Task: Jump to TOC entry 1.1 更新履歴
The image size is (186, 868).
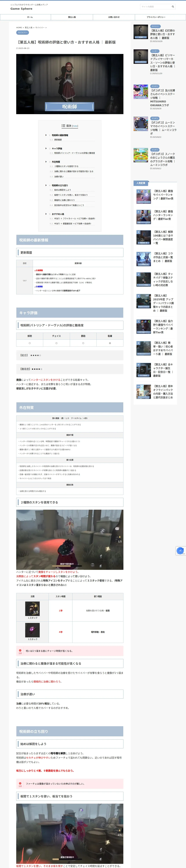Action: click(58, 140)
